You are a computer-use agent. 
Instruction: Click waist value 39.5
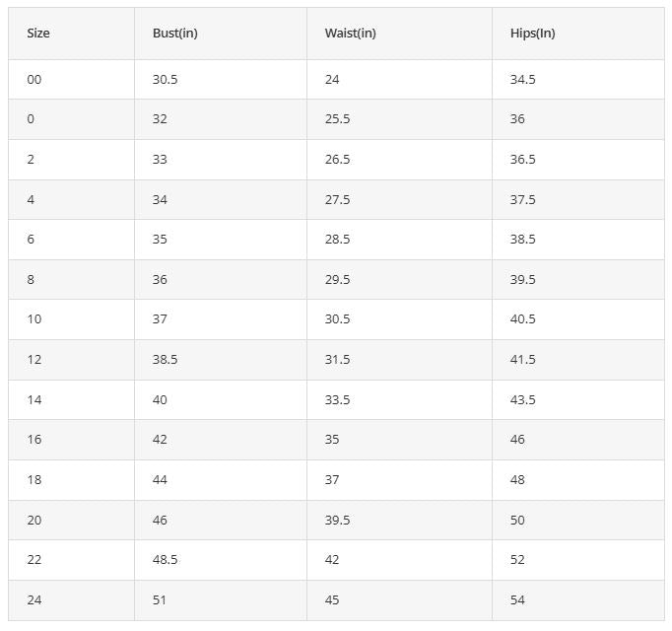tap(337, 520)
